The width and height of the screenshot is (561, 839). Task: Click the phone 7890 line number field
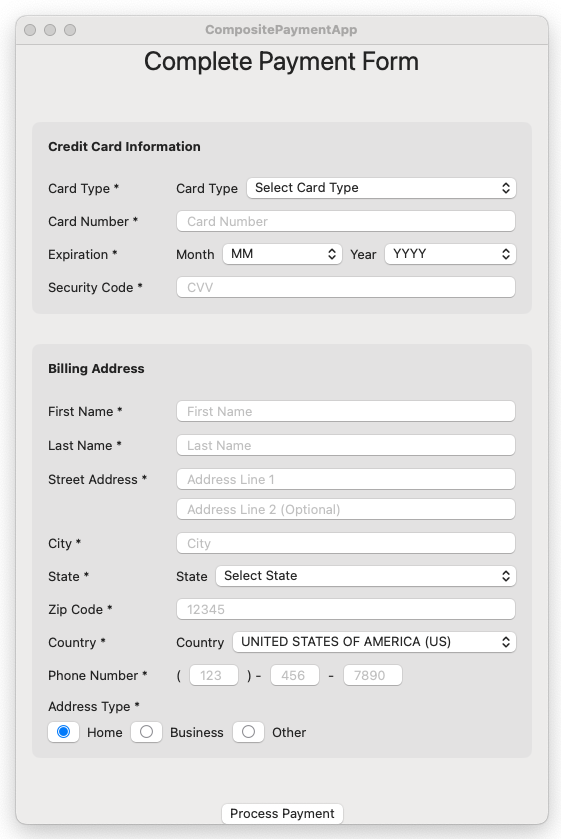pos(373,675)
